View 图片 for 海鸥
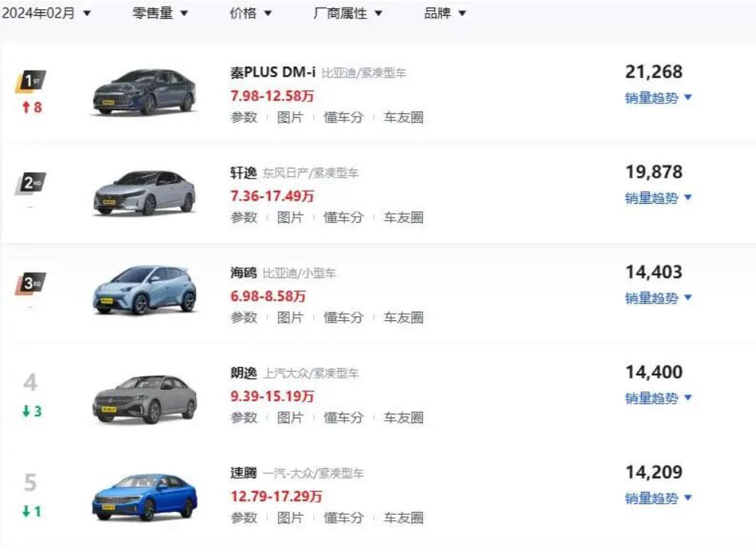Screen dimensions: 756x547 [x=290, y=317]
